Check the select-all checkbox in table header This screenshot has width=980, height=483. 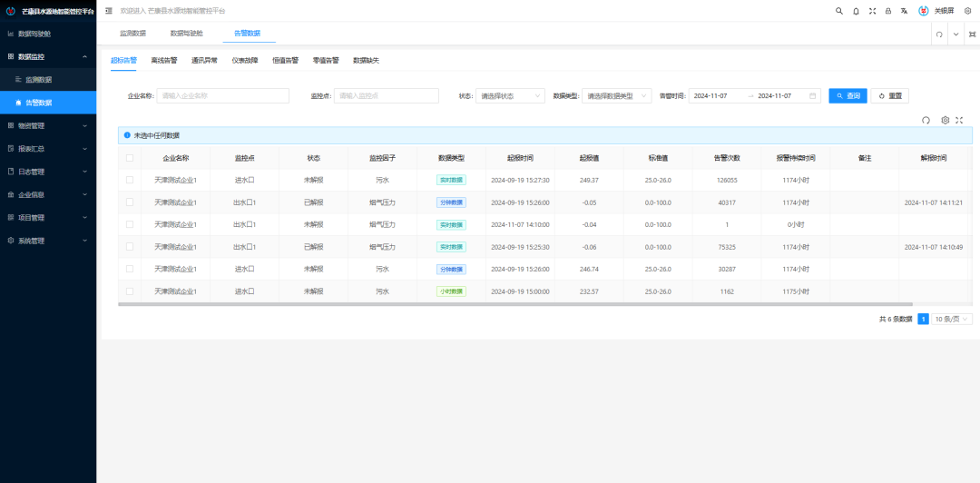[130, 158]
